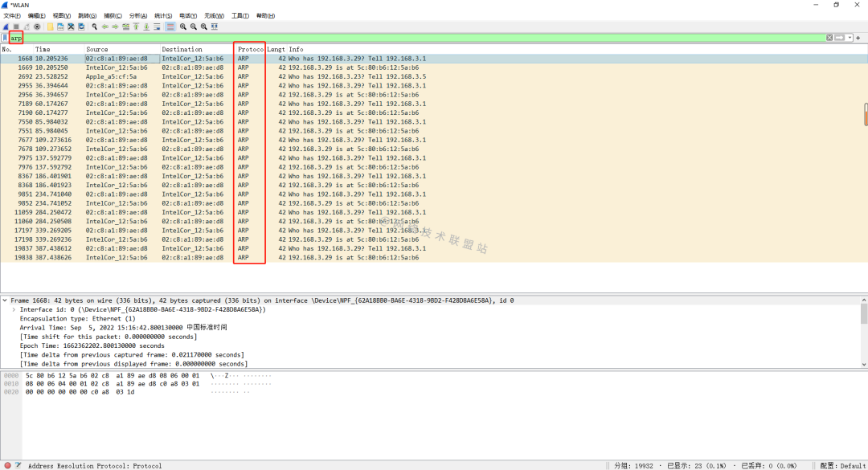Open the 电话(Y) menu
Screen dimensions: 868x470
click(187, 15)
